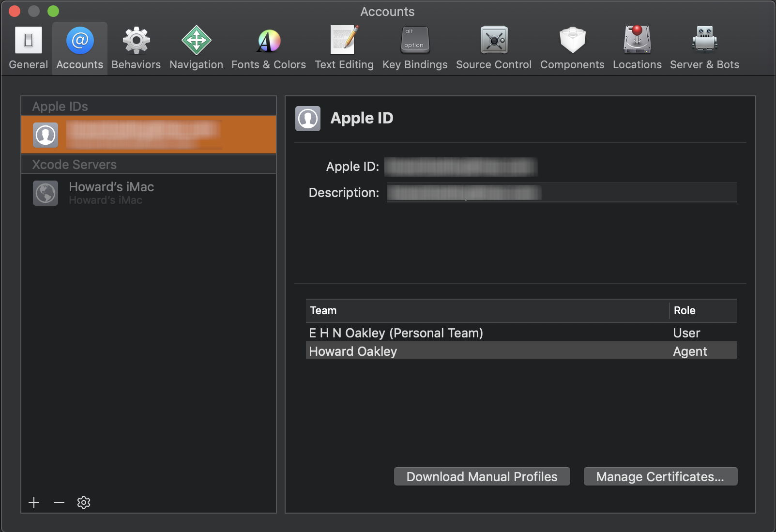Open the account actions gear menu
The height and width of the screenshot is (532, 776).
84,502
